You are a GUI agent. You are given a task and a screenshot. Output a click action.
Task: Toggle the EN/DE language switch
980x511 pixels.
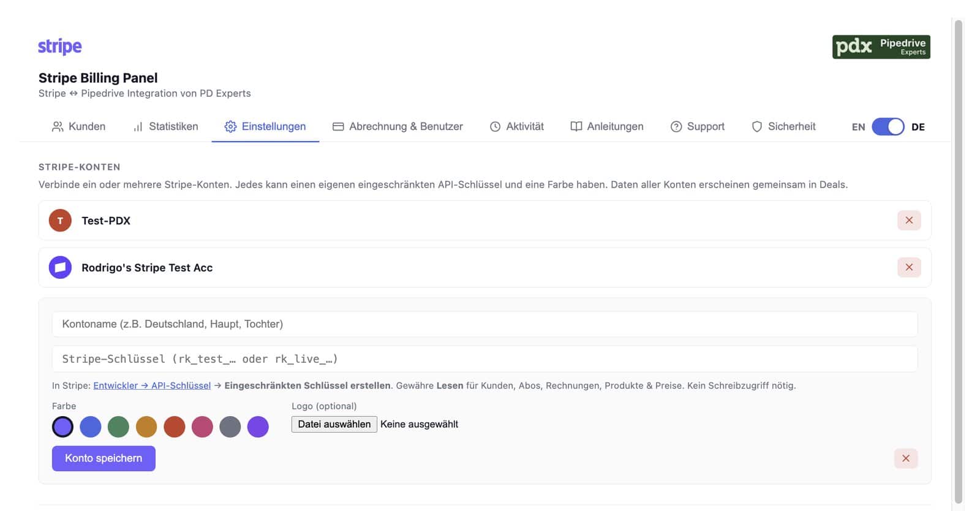pyautogui.click(x=888, y=127)
